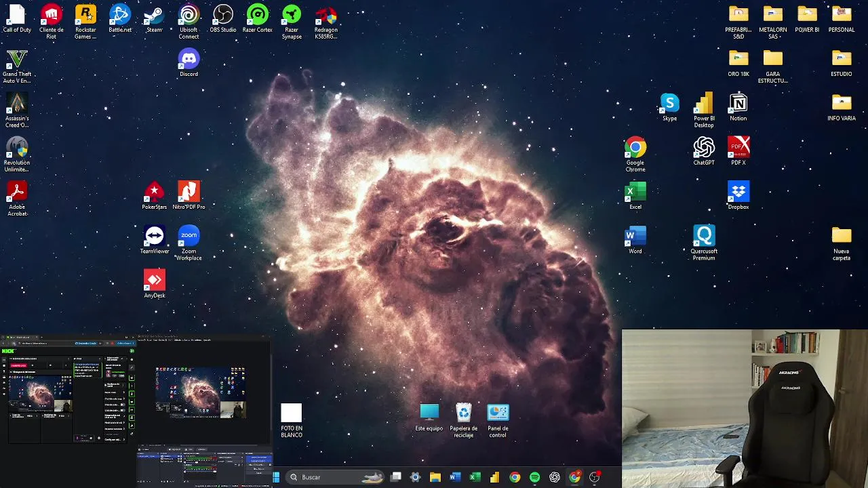Viewport: 868px width, 488px height.
Task: Click the Steam desktop shortcut
Action: [x=155, y=19]
